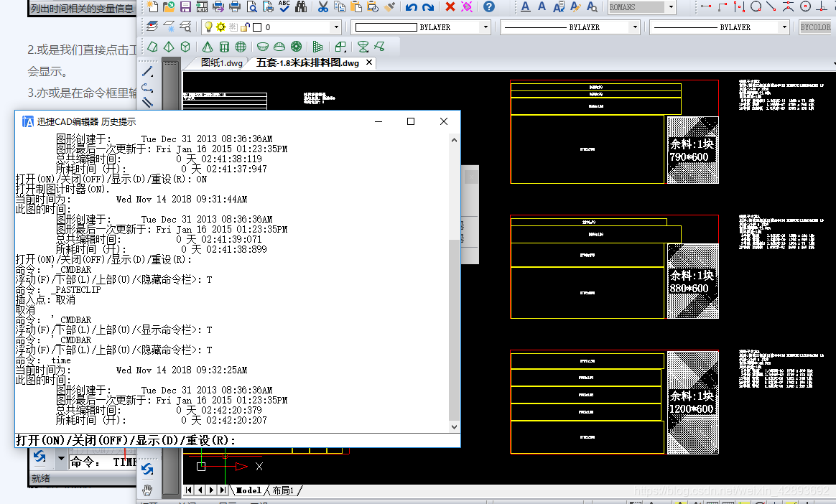
Task: Switch to 图纸1.dwg tab
Action: click(x=222, y=63)
